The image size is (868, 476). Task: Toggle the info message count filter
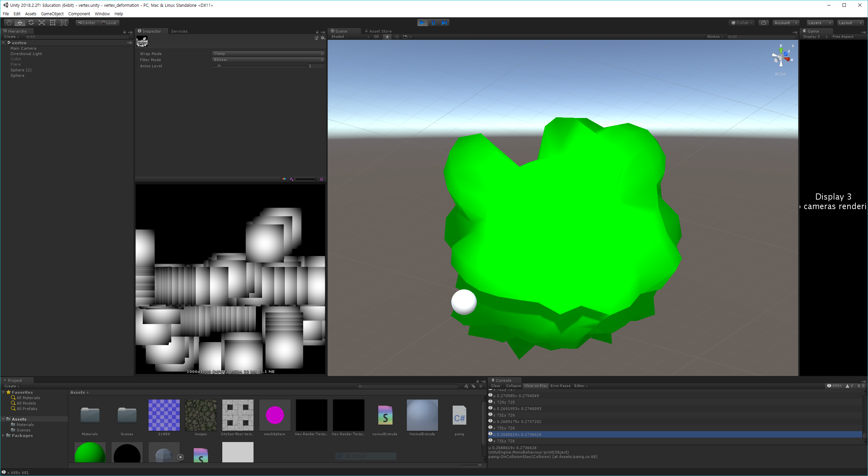tap(834, 386)
